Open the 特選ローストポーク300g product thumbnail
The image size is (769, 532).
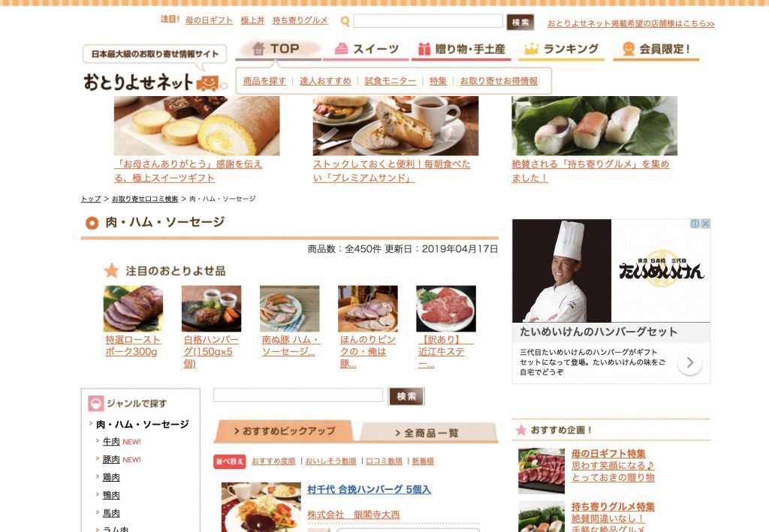click(133, 308)
